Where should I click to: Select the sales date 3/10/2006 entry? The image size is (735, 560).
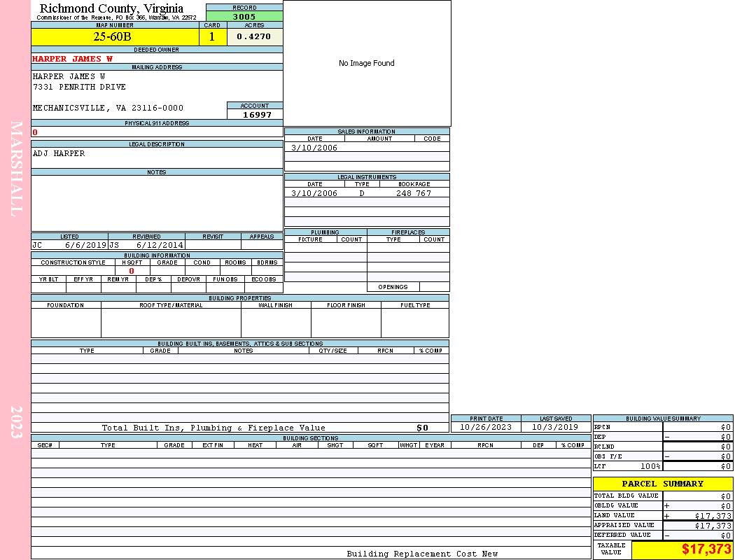tap(314, 148)
